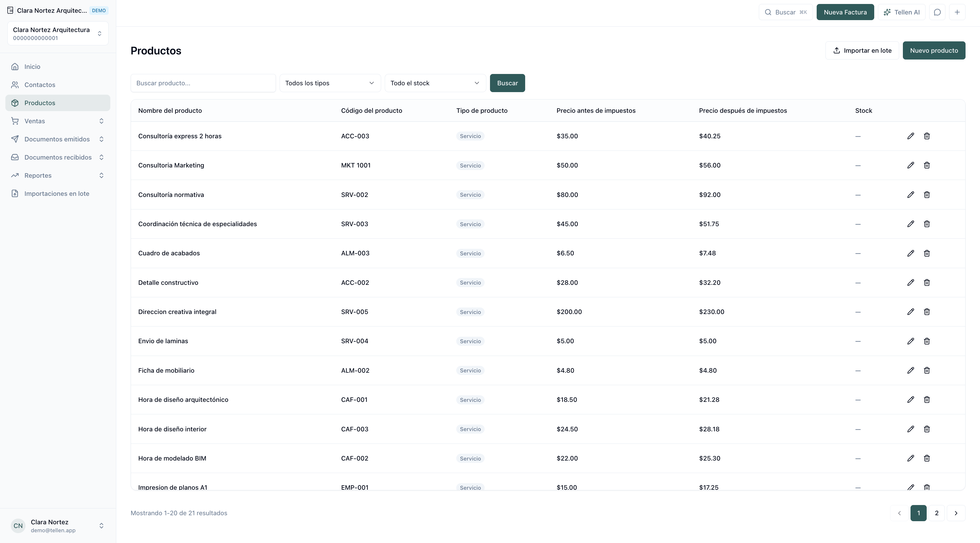Expand the Ventas sidebar section
The image size is (980, 543).
point(58,121)
